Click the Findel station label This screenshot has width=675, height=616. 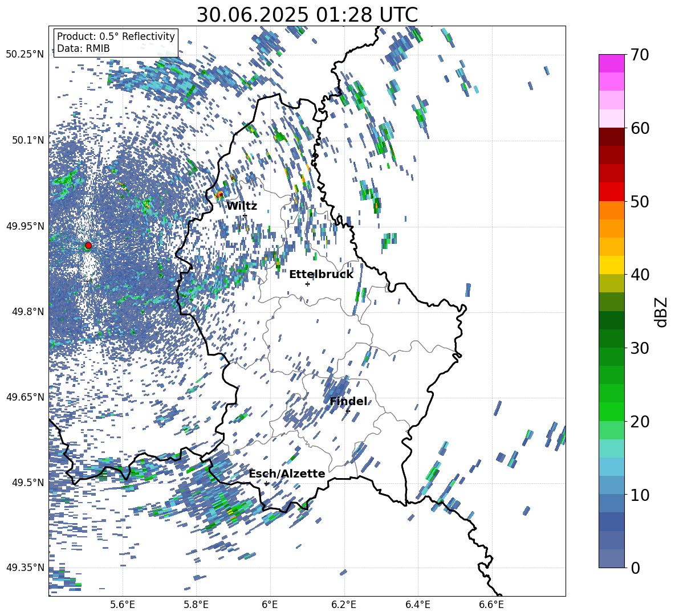coord(348,401)
